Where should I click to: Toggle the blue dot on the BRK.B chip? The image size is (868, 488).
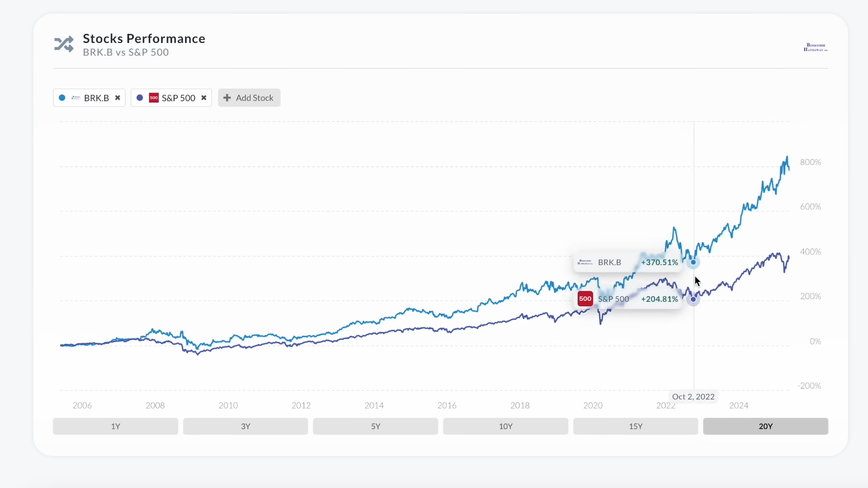tap(62, 98)
